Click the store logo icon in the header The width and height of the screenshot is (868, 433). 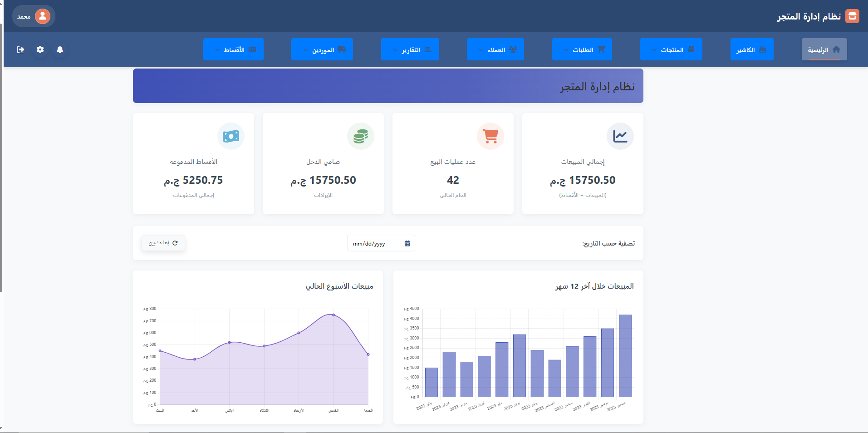pyautogui.click(x=853, y=16)
